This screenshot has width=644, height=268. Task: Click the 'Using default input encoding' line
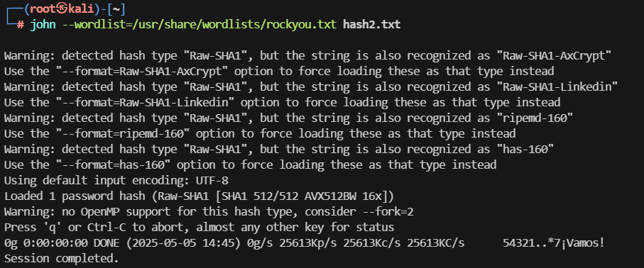click(116, 181)
